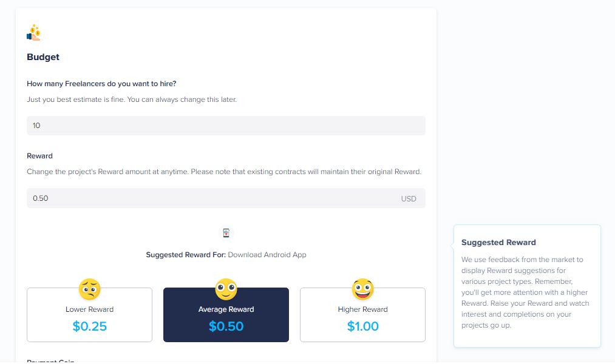The image size is (615, 364).
Task: Select the Higher Reward option card
Action: point(362,315)
